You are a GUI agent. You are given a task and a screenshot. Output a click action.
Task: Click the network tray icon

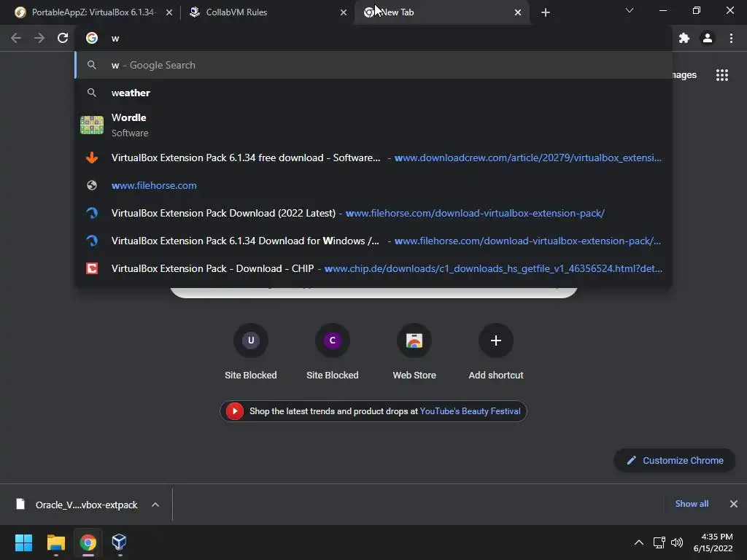659,542
